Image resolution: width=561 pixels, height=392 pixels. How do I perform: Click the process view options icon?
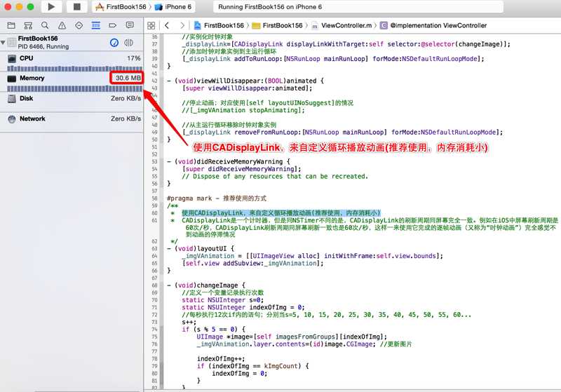(128, 43)
